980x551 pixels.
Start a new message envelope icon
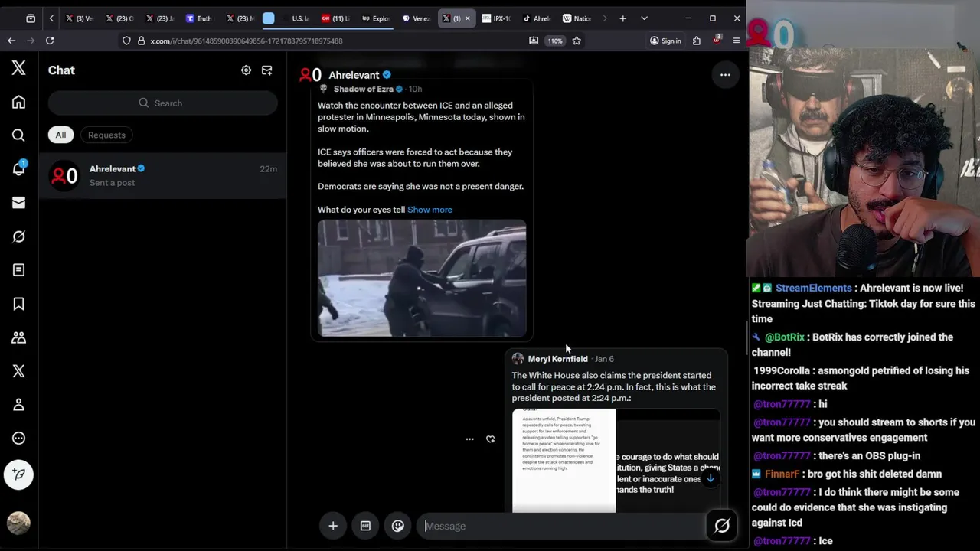click(266, 70)
